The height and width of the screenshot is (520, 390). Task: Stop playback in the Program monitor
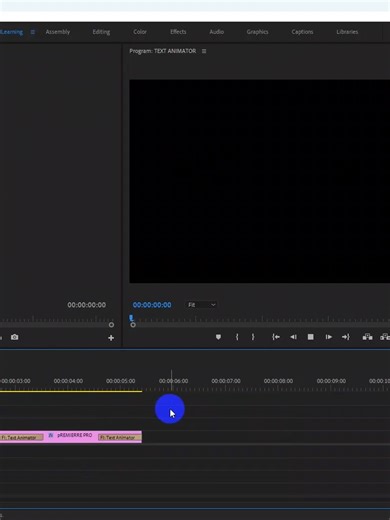(311, 337)
